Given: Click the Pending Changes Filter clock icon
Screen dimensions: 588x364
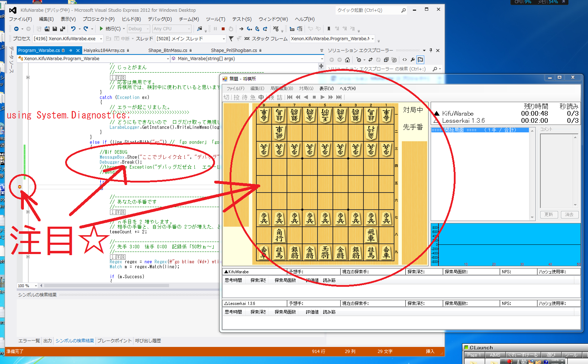Looking at the screenshot, I should (x=359, y=60).
